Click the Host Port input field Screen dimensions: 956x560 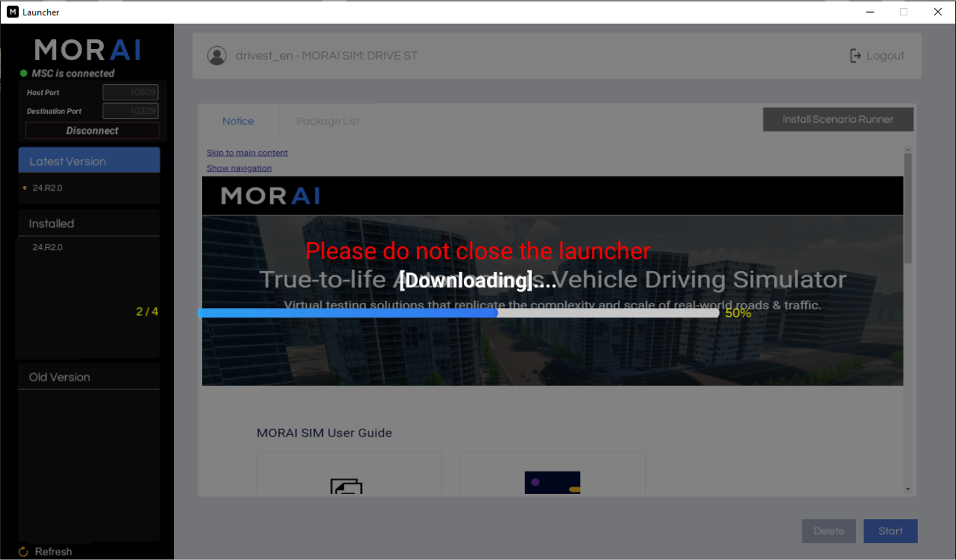click(x=130, y=92)
